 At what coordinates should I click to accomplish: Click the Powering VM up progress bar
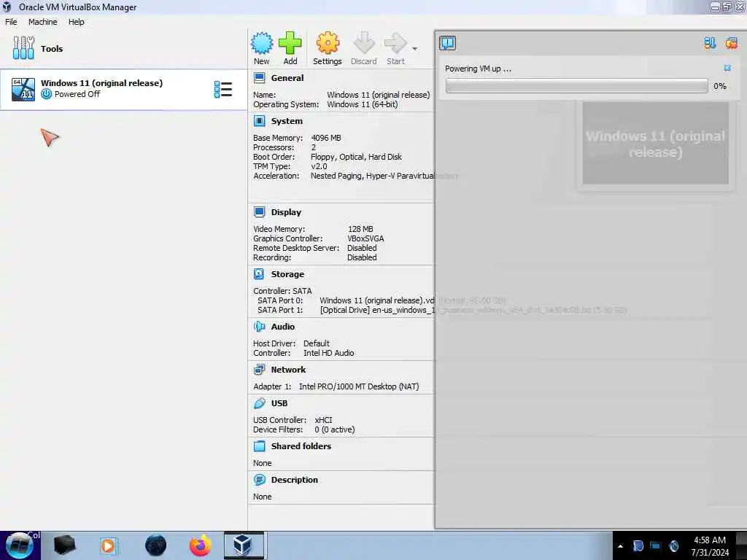[x=576, y=86]
